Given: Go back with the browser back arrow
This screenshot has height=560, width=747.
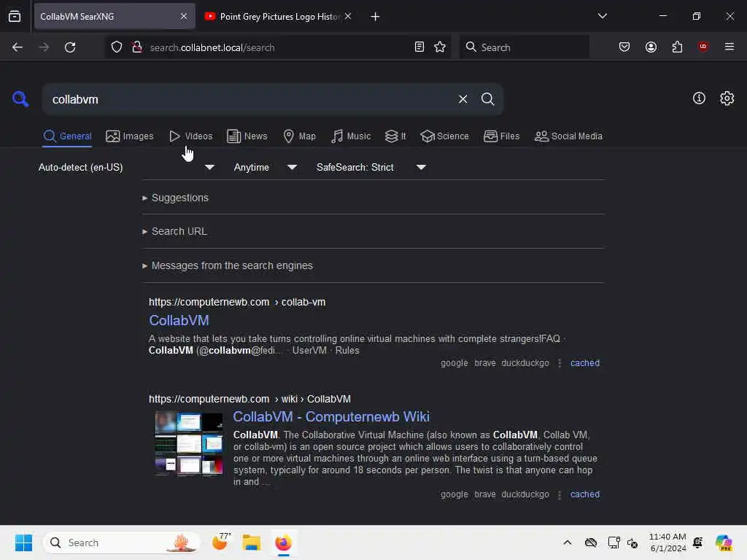Looking at the screenshot, I should 18,47.
